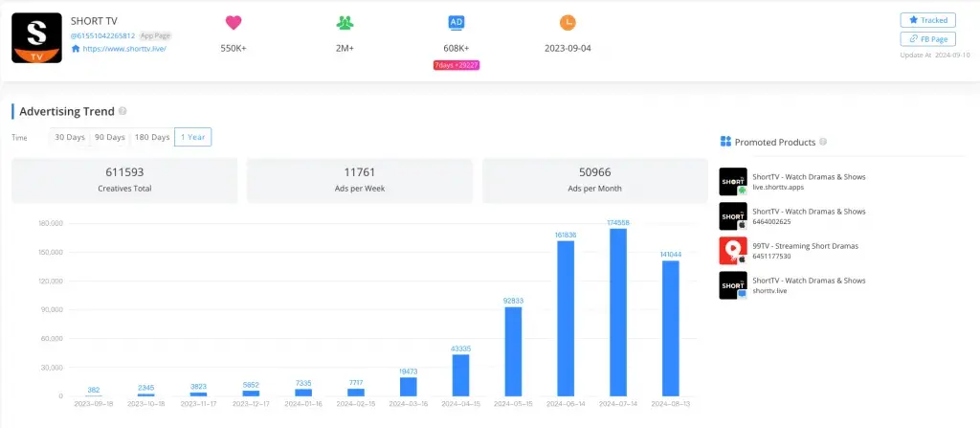
Task: Click the orange clock date icon
Action: pos(568,23)
